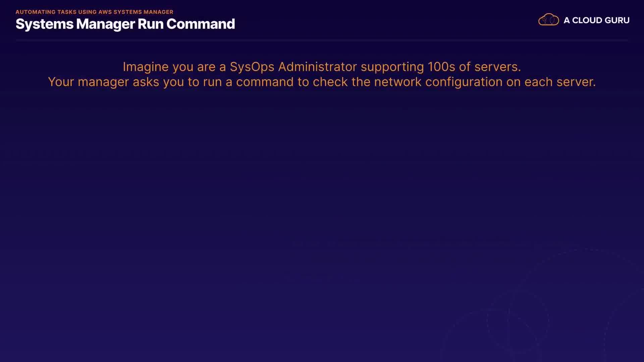The height and width of the screenshot is (362, 644).
Task: Click the word "check" in the second sentence
Action: pyautogui.click(x=330, y=82)
